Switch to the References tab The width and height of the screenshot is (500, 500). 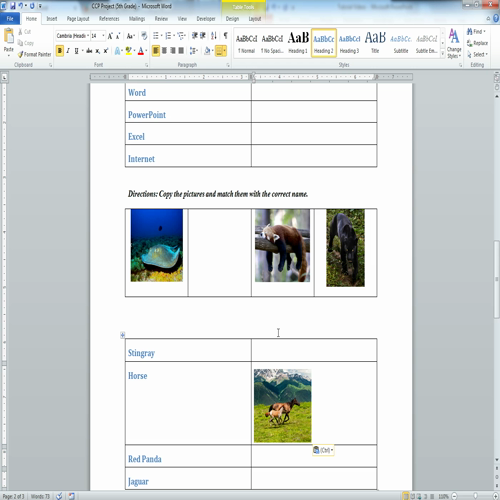click(109, 19)
